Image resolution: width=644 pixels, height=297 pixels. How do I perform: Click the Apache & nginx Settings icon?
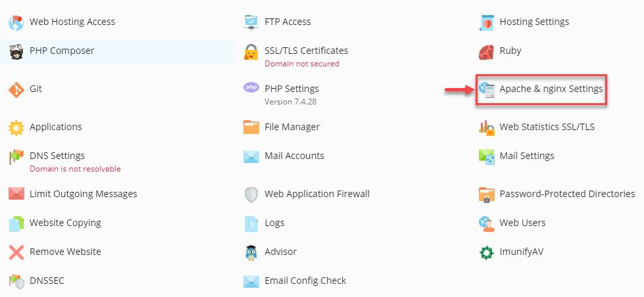tap(486, 89)
